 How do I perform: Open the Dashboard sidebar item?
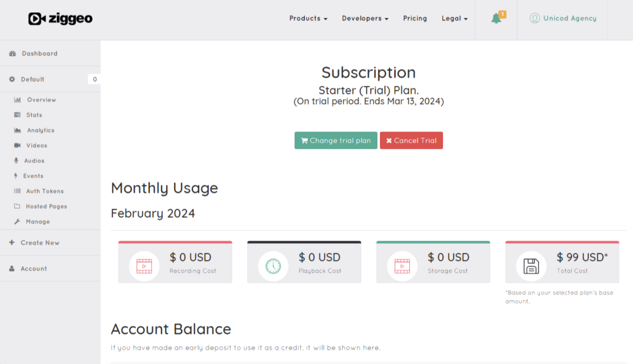pos(39,53)
